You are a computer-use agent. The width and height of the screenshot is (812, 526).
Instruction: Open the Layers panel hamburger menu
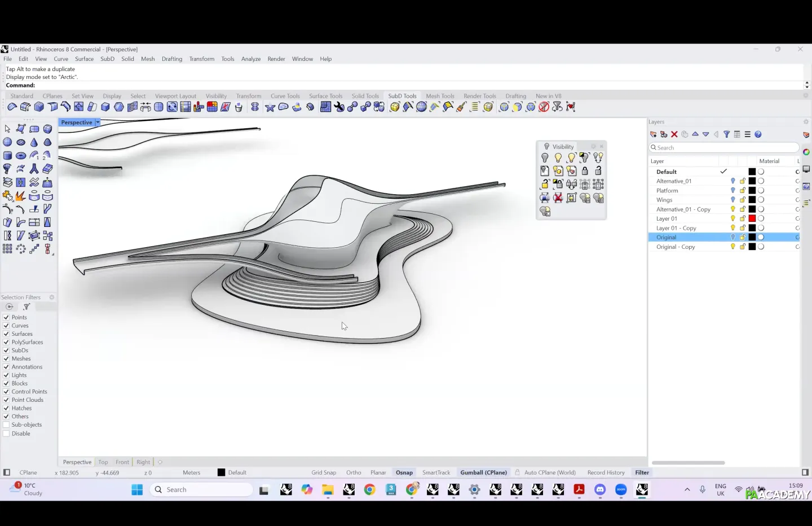point(748,134)
